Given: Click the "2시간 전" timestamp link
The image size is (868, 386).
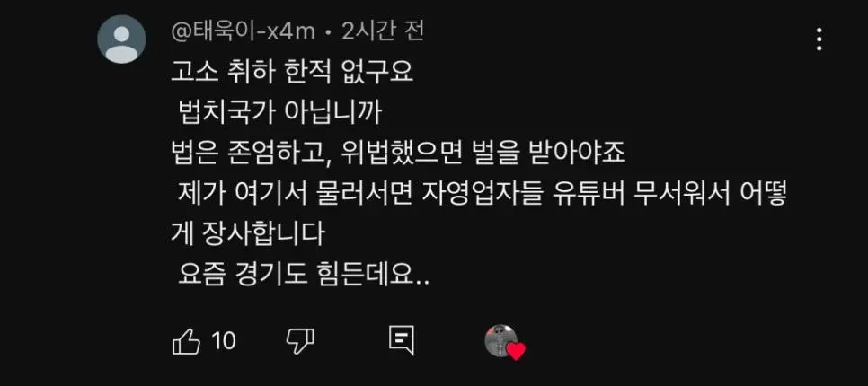Looking at the screenshot, I should point(383,32).
